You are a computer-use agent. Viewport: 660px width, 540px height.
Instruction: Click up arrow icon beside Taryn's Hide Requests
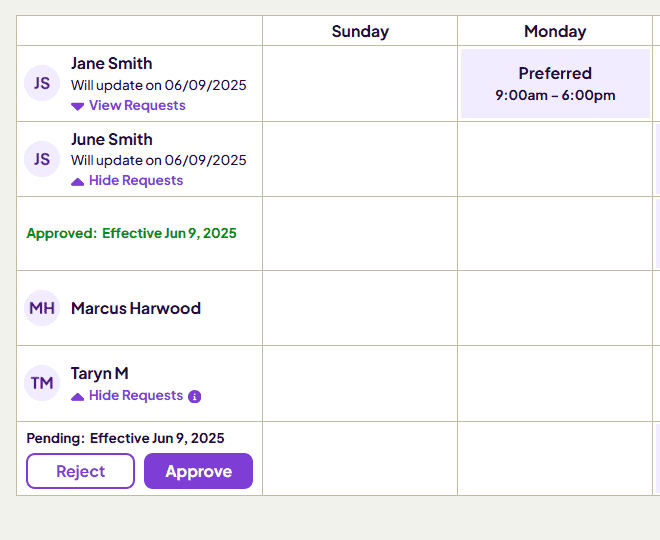coord(78,396)
